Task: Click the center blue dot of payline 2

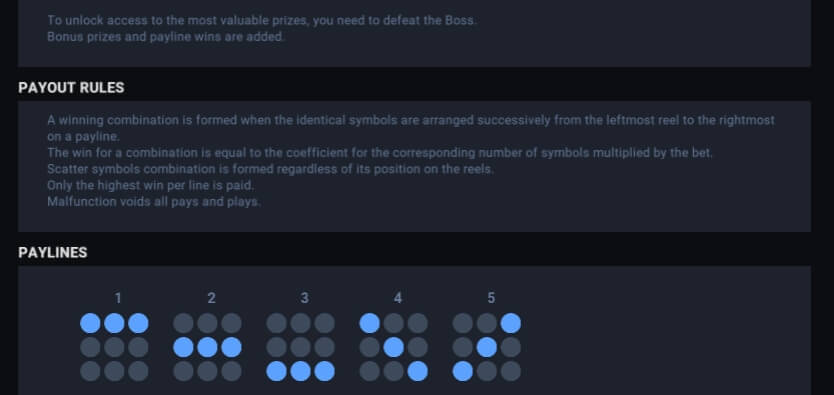Action: 207,347
